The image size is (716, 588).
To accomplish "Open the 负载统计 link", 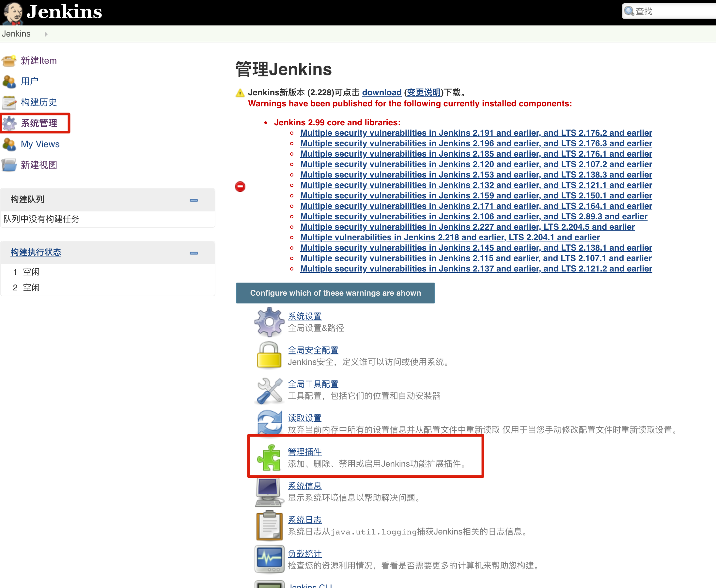I will [304, 553].
